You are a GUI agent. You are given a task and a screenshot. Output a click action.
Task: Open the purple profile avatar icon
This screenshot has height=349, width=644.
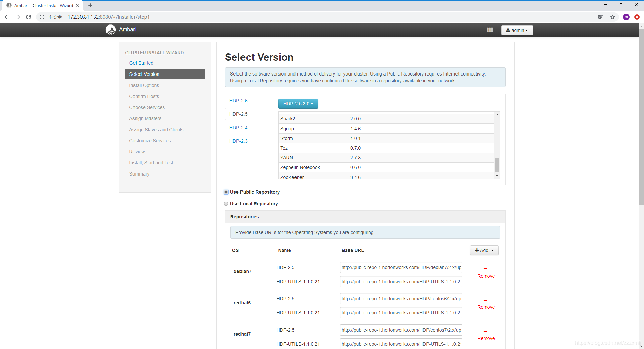tap(626, 17)
